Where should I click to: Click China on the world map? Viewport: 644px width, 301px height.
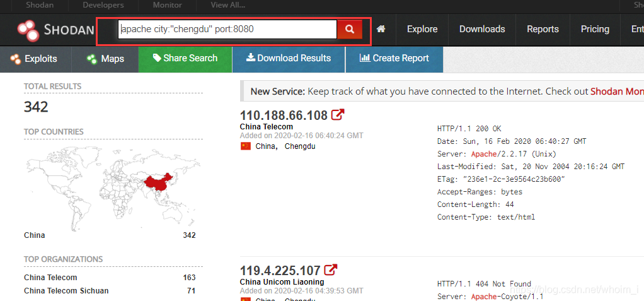[x=158, y=184]
